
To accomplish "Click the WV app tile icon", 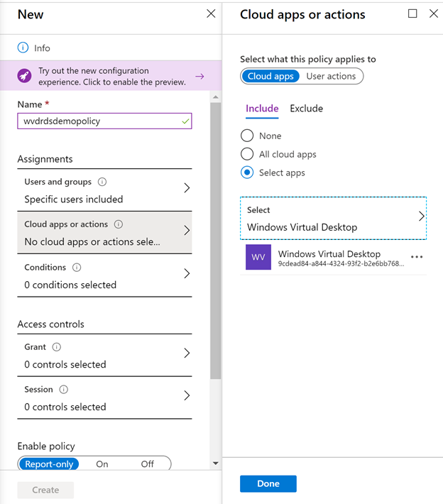I will coord(258,257).
